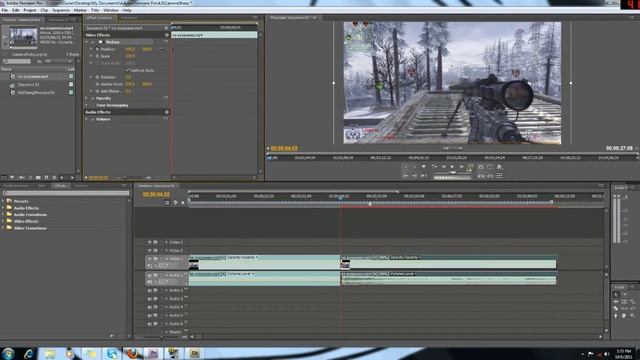Toggle Video 2 track eye visibility

149,251
